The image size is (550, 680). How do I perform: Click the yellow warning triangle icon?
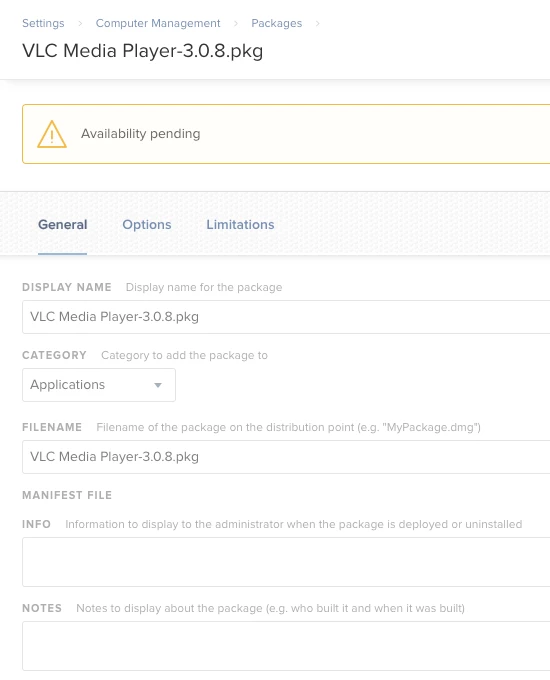tap(52, 134)
